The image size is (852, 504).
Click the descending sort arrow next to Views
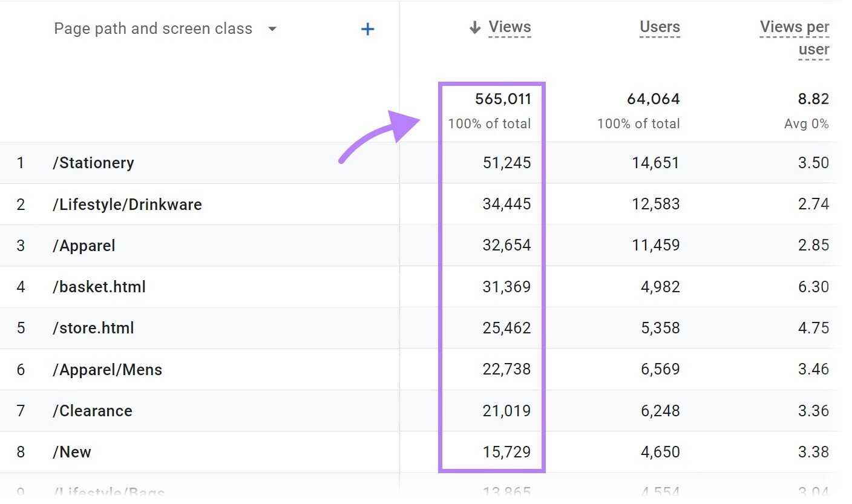tap(474, 27)
